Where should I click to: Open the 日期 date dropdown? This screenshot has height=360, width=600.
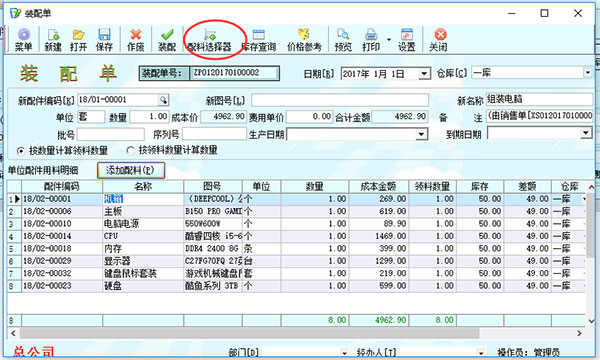coord(424,73)
